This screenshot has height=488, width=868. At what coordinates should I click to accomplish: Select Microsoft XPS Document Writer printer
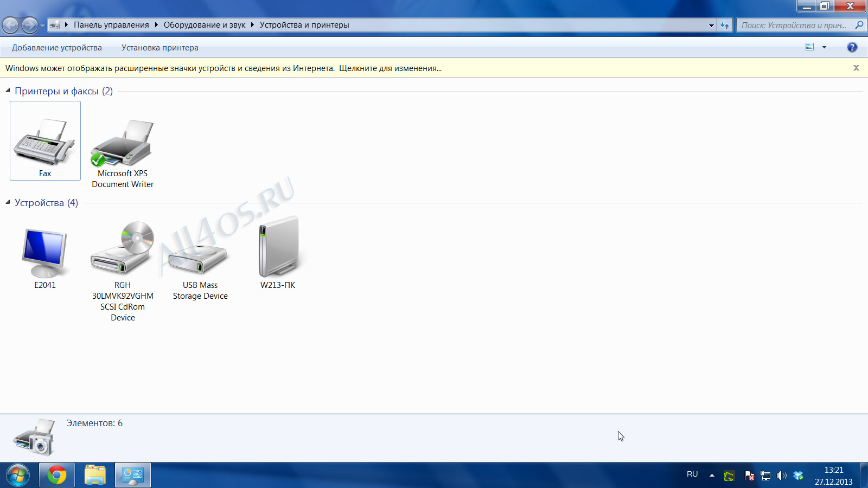coord(123,153)
